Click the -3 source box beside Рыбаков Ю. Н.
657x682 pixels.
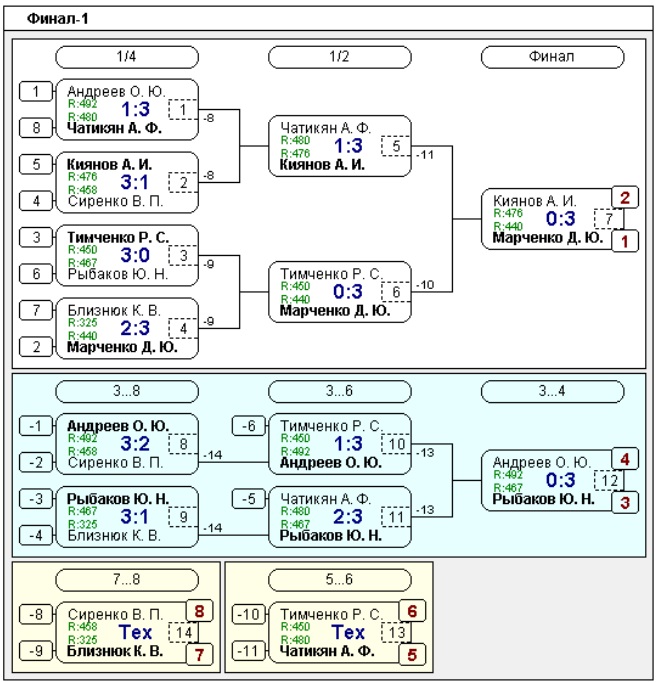tap(36, 499)
